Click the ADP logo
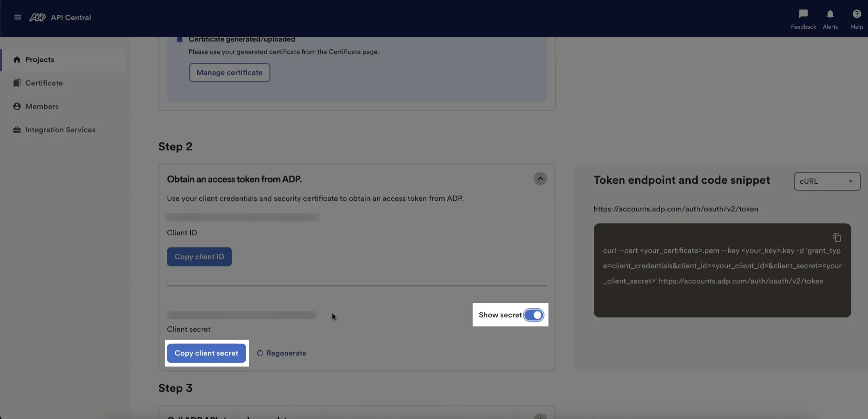 pyautogui.click(x=37, y=18)
